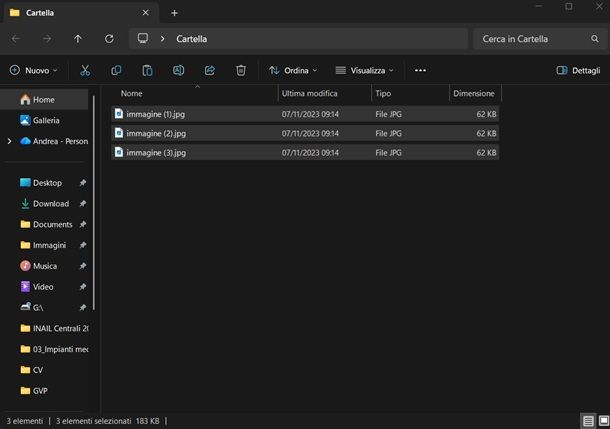Click the address bar chevron before Cartella
The width and height of the screenshot is (610, 429).
click(x=162, y=39)
